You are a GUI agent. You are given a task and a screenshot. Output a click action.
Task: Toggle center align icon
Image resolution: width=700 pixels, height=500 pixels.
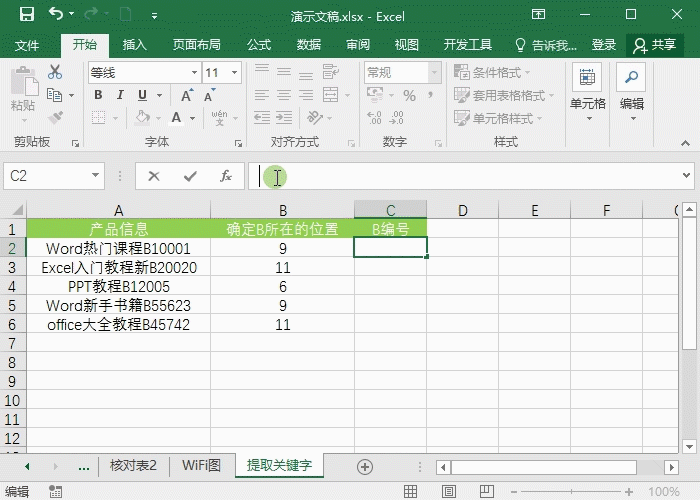pos(284,95)
